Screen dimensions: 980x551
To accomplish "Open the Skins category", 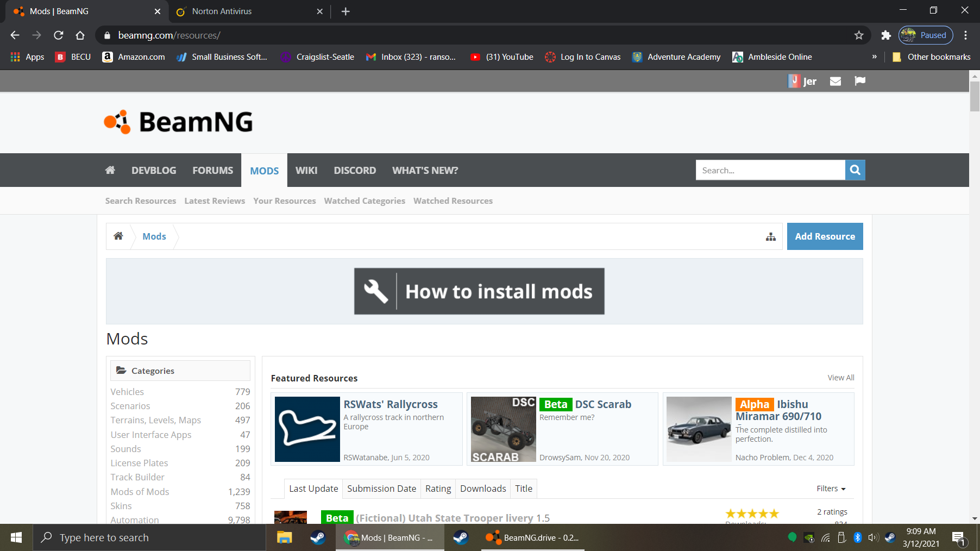I will (121, 506).
